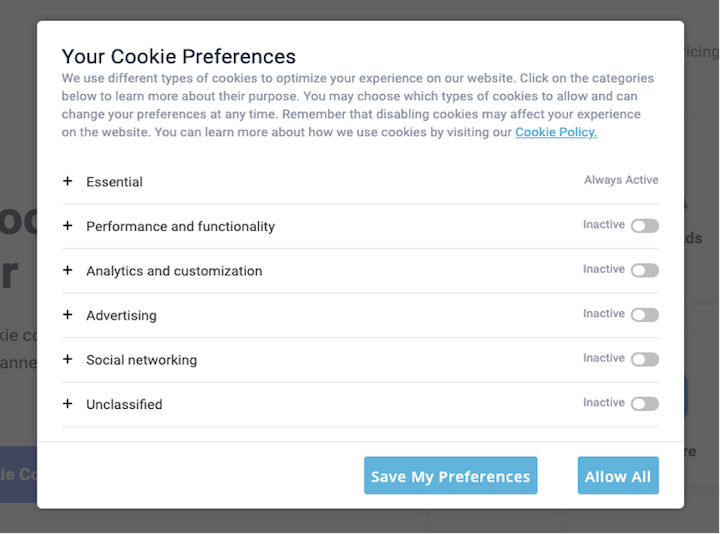This screenshot has width=720, height=534.
Task: Activate the Unclassified cookies toggle
Action: pos(645,404)
